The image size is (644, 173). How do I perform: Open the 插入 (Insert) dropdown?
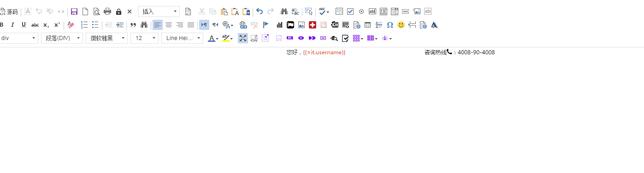(159, 12)
